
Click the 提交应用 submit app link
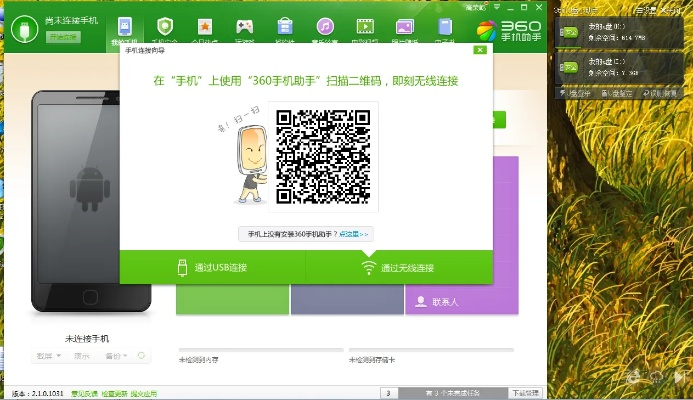(x=144, y=393)
